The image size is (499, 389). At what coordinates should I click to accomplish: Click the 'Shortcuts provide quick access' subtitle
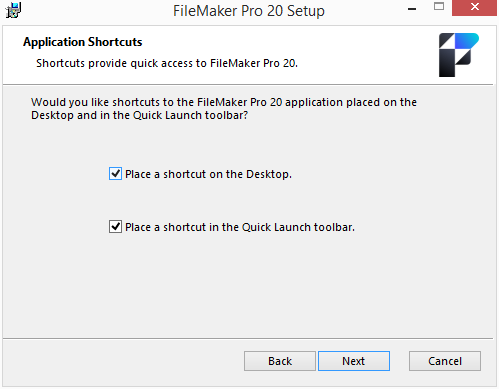(x=167, y=63)
